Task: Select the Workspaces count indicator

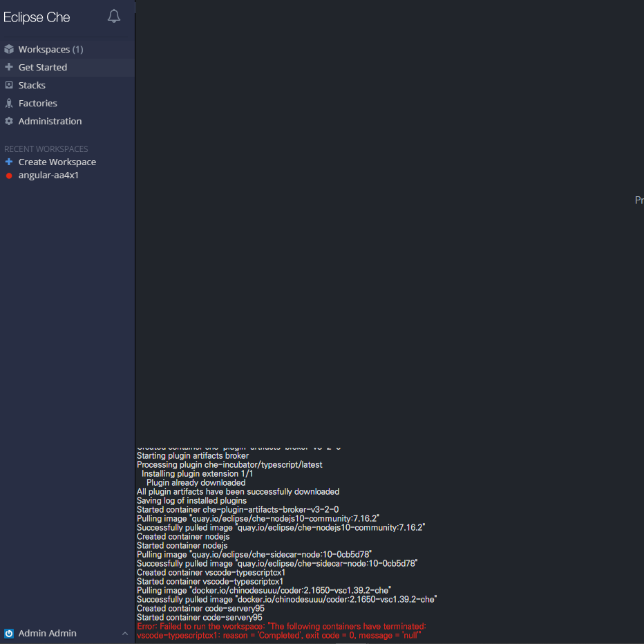Action: (x=77, y=48)
